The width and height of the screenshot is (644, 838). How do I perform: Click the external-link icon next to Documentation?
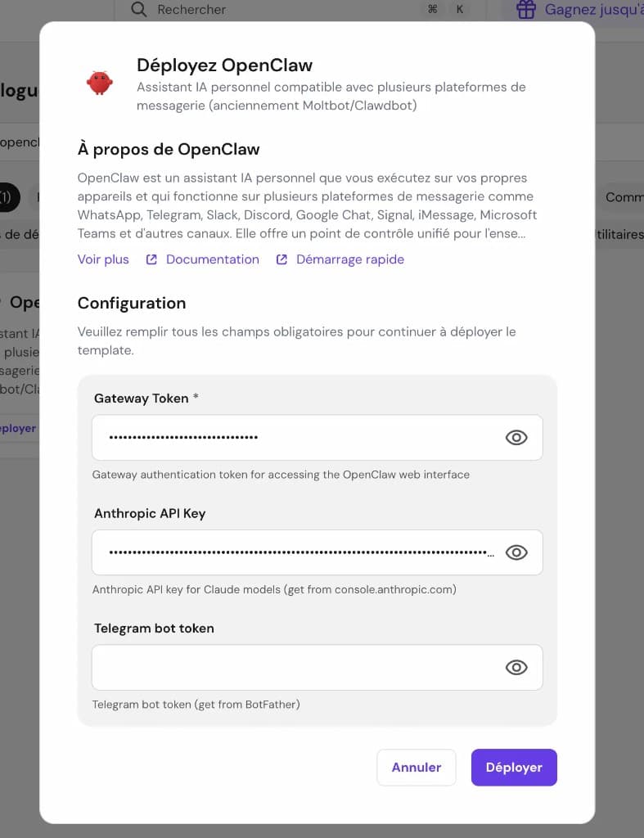151,259
